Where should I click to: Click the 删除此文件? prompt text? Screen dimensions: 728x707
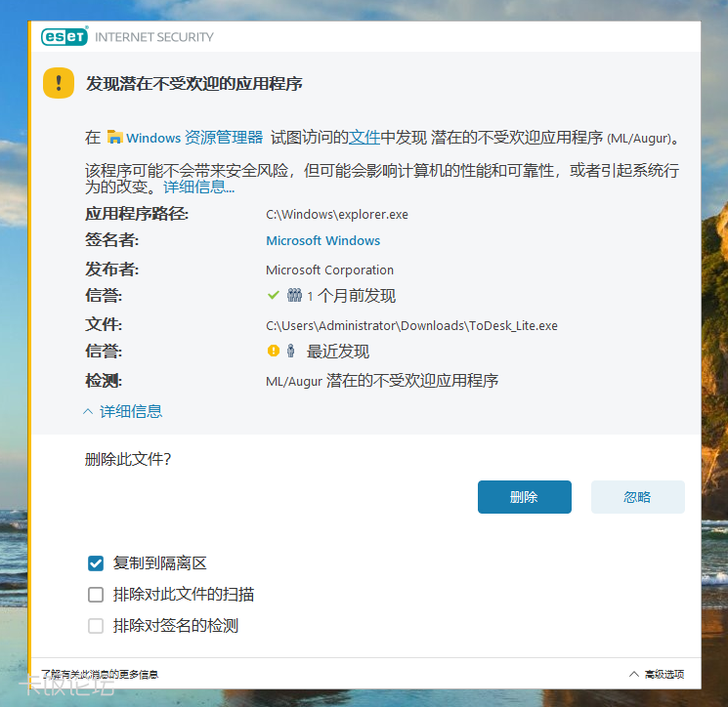(x=128, y=459)
